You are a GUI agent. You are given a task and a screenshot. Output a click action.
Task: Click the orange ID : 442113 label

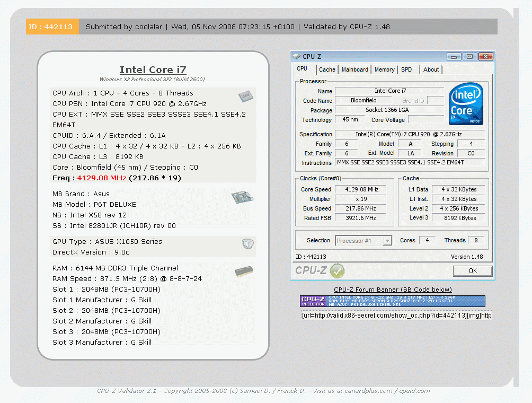pos(52,27)
